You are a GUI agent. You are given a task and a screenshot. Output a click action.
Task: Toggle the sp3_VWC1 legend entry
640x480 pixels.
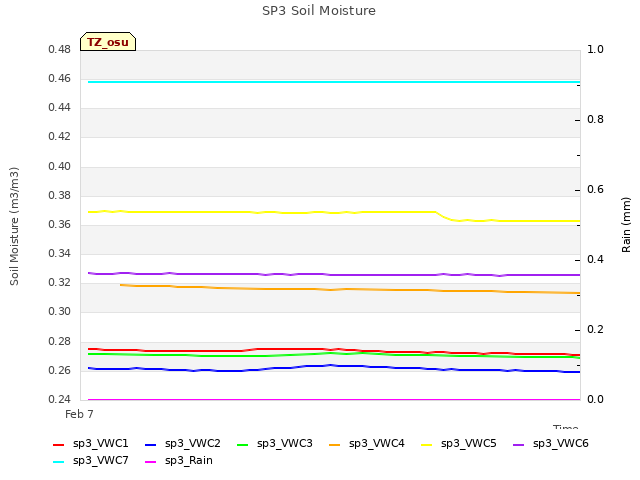point(91,444)
